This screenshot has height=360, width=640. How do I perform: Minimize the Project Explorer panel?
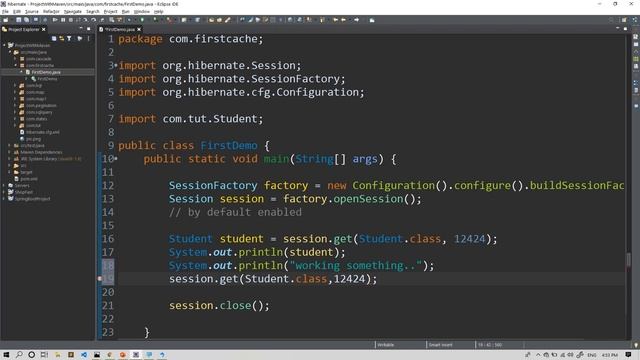click(x=81, y=29)
